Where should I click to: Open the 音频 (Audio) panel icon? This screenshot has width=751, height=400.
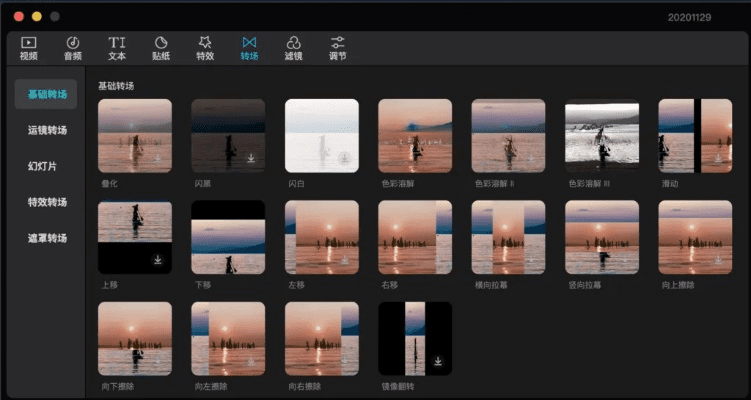pyautogui.click(x=73, y=43)
